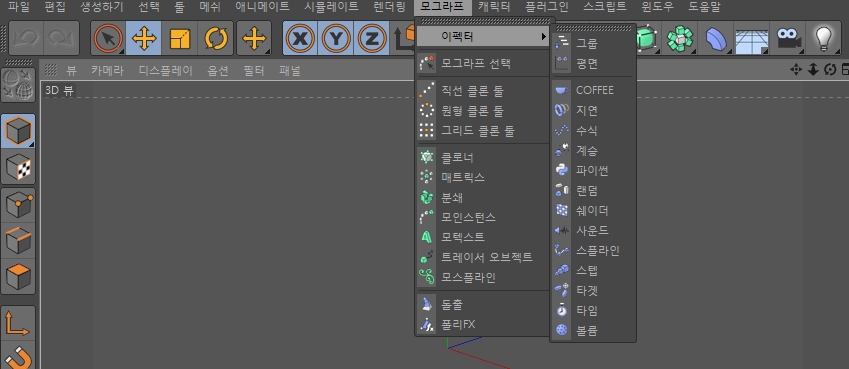Toggle Z axis lock
The width and height of the screenshot is (849, 369).
pos(371,38)
